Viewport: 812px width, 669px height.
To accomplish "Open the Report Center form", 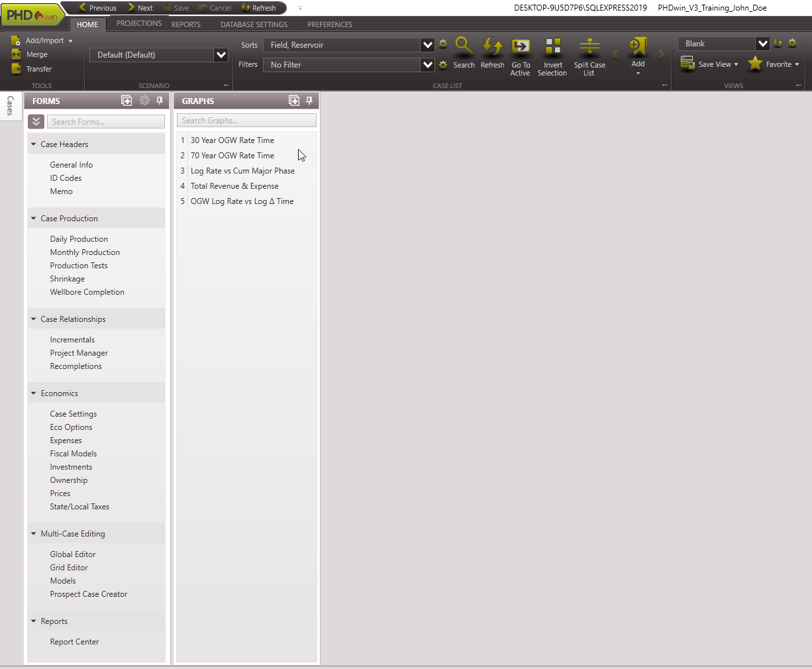I will [x=74, y=641].
